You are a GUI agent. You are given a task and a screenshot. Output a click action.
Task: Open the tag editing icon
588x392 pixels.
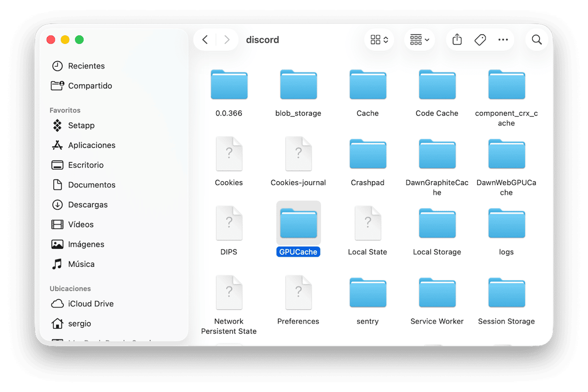pyautogui.click(x=480, y=40)
